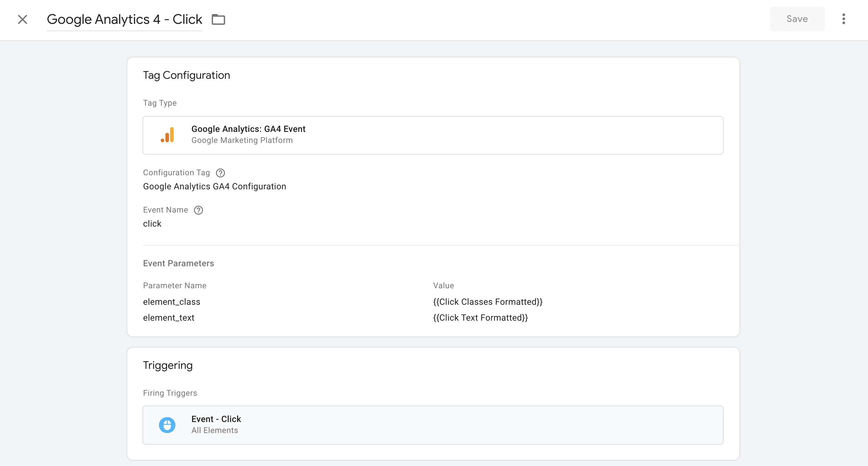The height and width of the screenshot is (466, 868).
Task: Click the Tag Configuration heading
Action: [x=187, y=75]
